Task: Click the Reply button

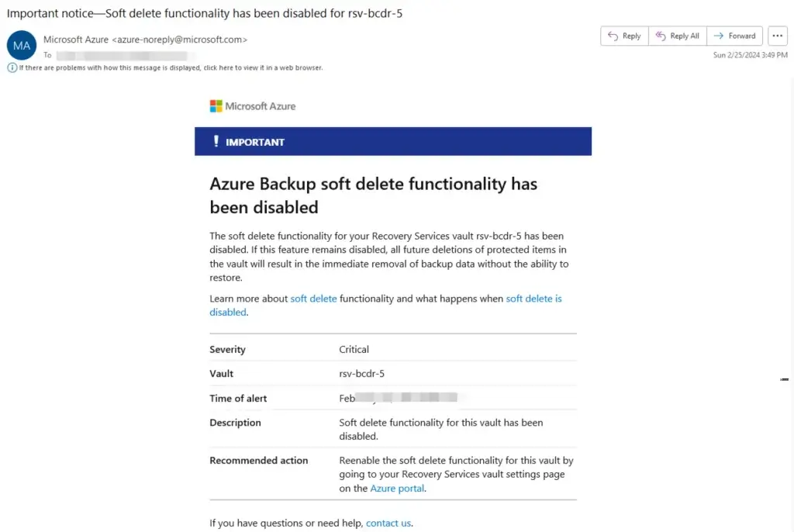Action: coord(624,36)
